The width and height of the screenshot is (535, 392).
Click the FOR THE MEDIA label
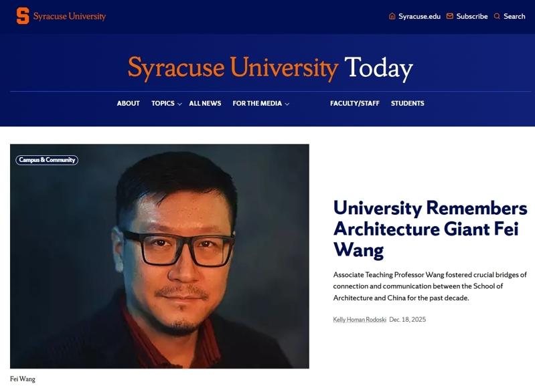[257, 103]
